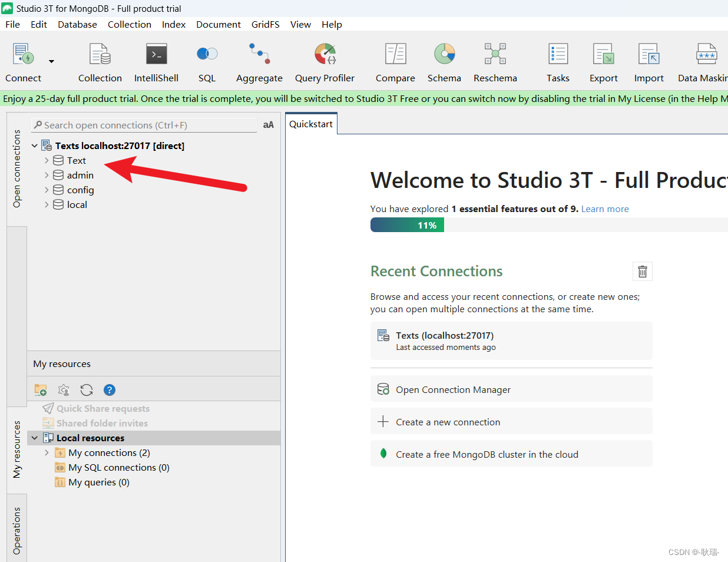Open the Database menu

tap(77, 24)
